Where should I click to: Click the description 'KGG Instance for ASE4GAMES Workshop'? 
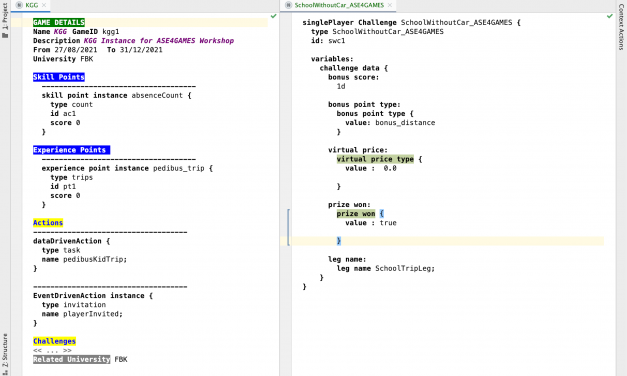pos(159,41)
